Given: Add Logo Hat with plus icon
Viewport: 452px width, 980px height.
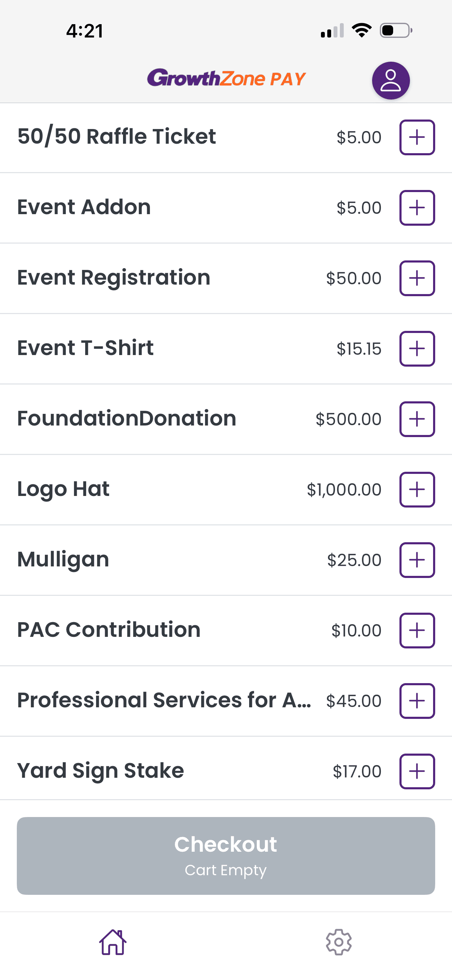Looking at the screenshot, I should click(417, 489).
